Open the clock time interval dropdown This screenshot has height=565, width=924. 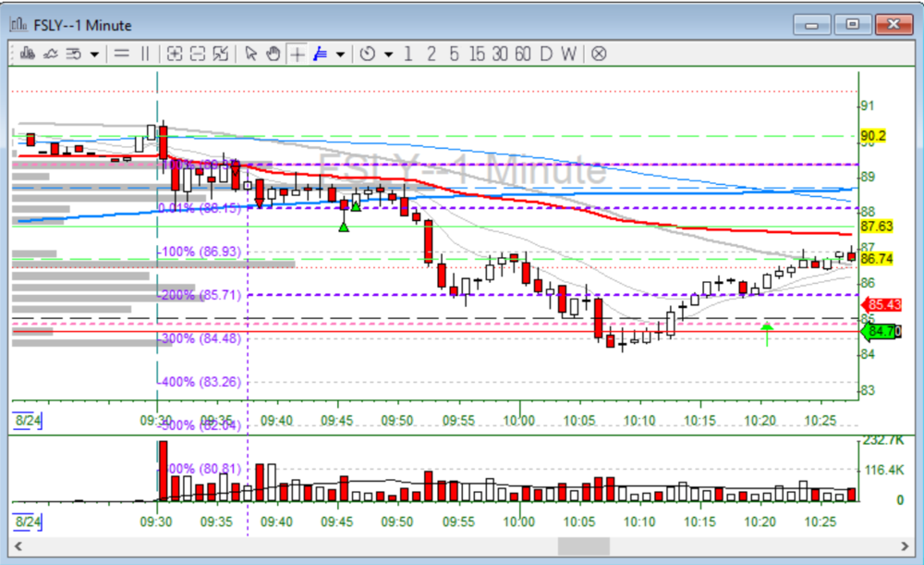coord(388,54)
